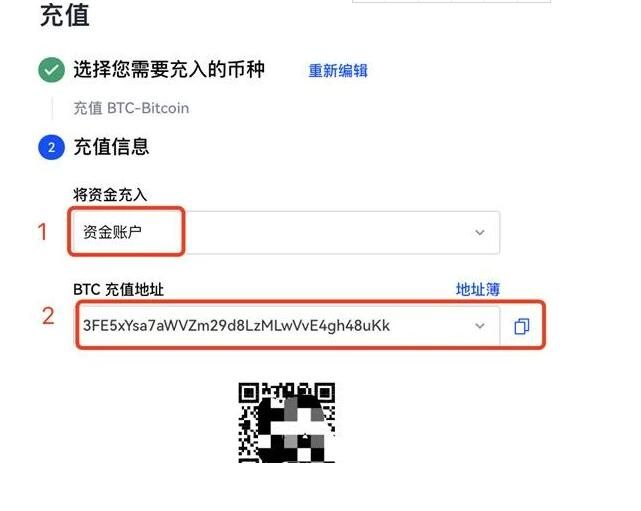Select the 充值 BTC-Bitcoin summary text

(131, 108)
